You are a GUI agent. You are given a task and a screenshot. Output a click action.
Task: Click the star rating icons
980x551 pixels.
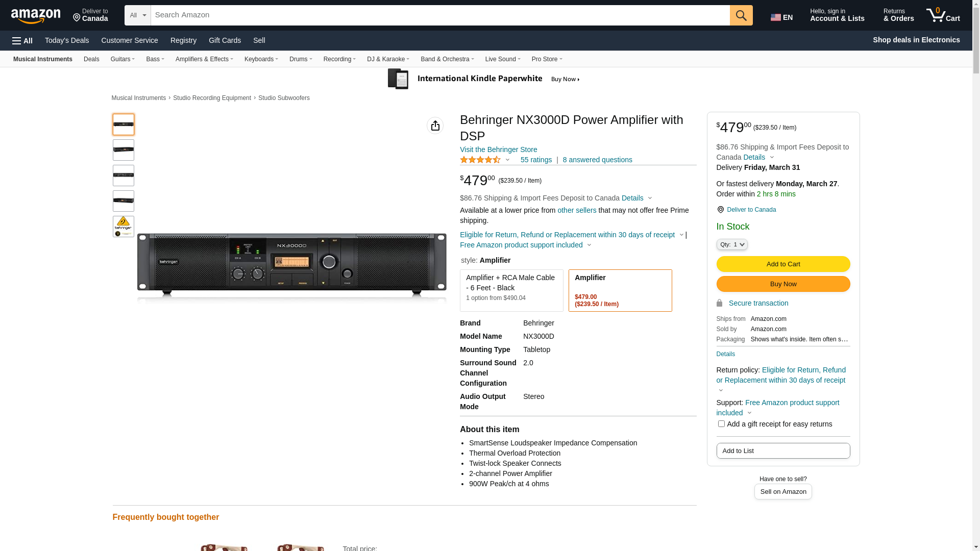(480, 160)
